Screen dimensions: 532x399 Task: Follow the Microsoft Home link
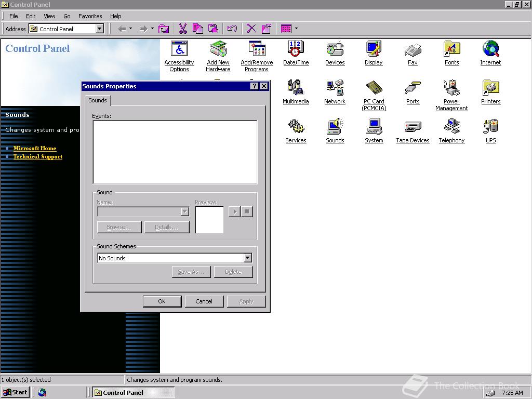point(35,148)
